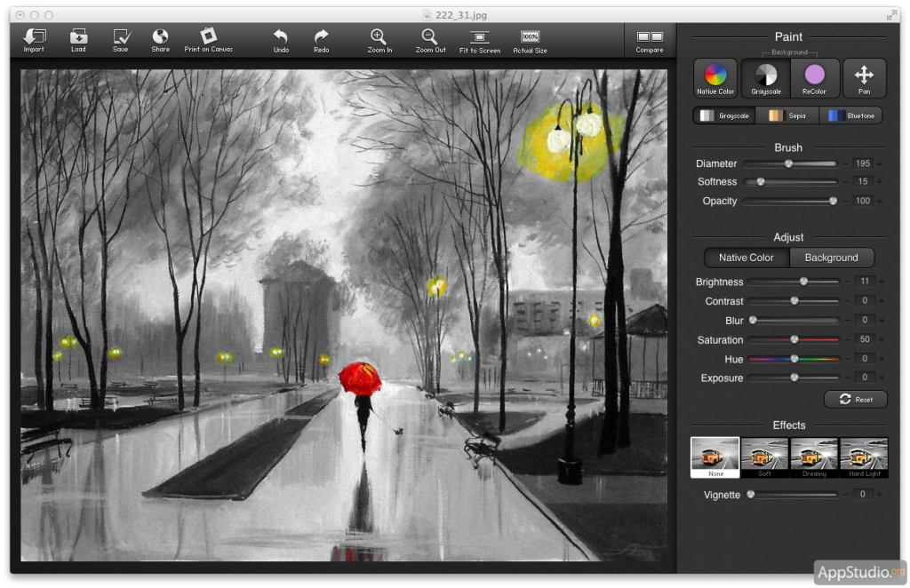910x588 pixels.
Task: Click the Print on Canvas icon
Action: 208,36
